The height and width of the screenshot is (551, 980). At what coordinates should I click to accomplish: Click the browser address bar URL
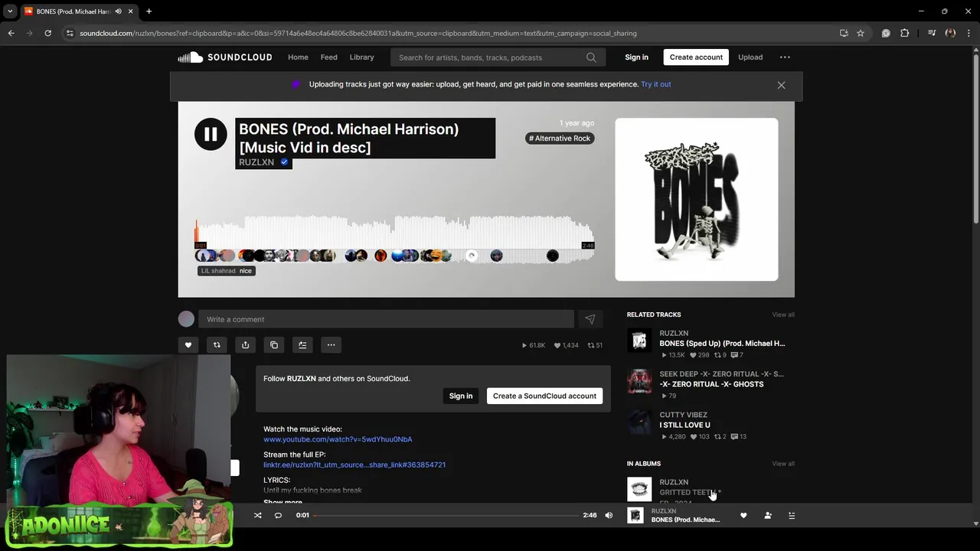[358, 33]
